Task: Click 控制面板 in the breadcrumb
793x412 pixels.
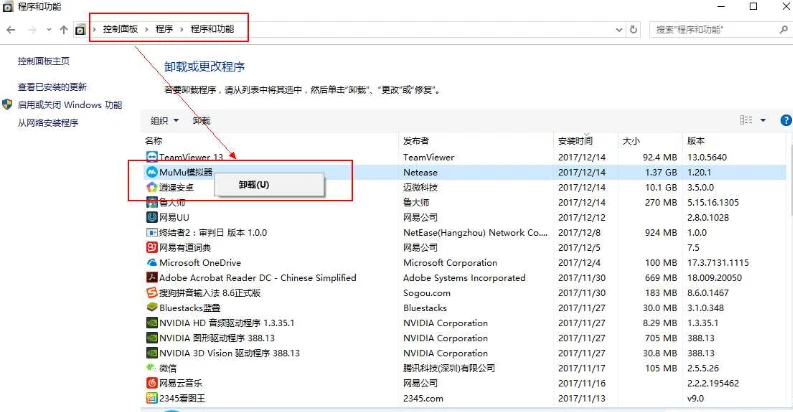Action: [120, 29]
